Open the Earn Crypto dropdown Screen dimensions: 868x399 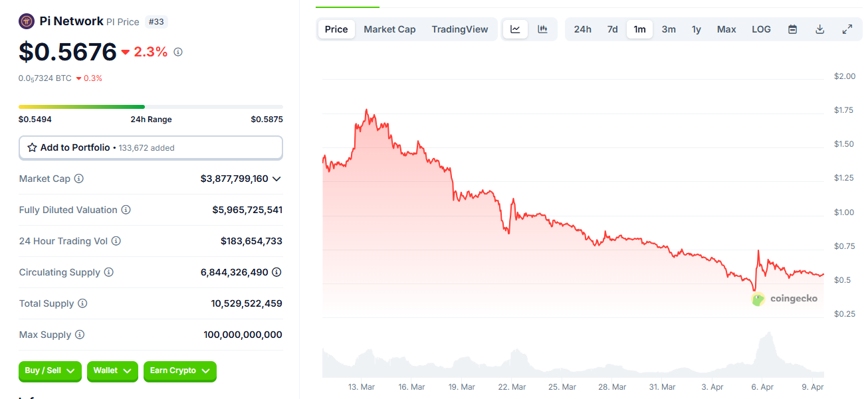coord(179,371)
